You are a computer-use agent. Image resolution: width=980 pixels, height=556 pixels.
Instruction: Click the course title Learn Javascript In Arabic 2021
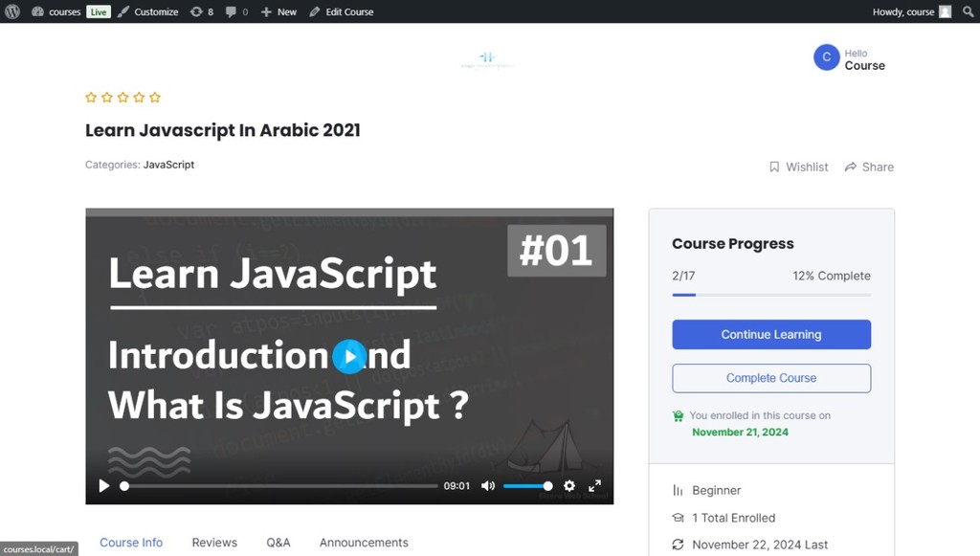pyautogui.click(x=222, y=130)
